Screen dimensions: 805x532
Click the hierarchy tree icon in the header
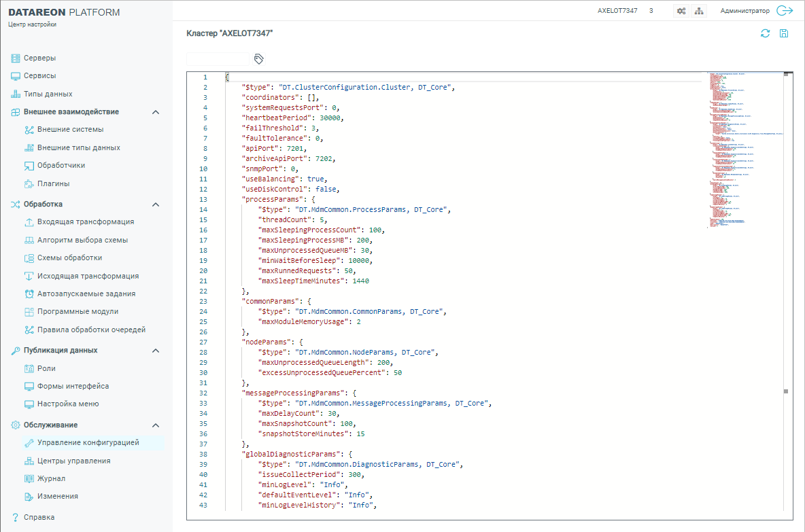pyautogui.click(x=699, y=11)
